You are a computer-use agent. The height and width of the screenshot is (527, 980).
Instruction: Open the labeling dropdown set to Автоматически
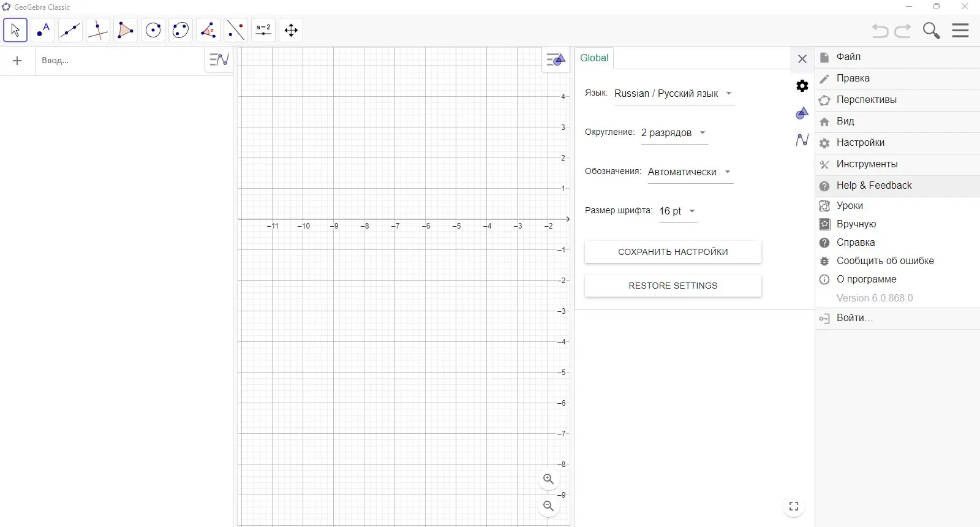click(690, 172)
